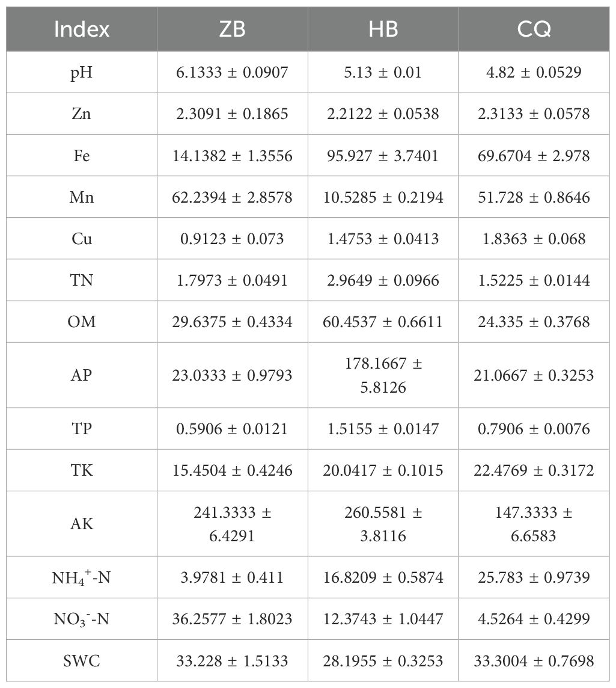Select the AP value for HB
The height and width of the screenshot is (688, 616).
tap(383, 375)
